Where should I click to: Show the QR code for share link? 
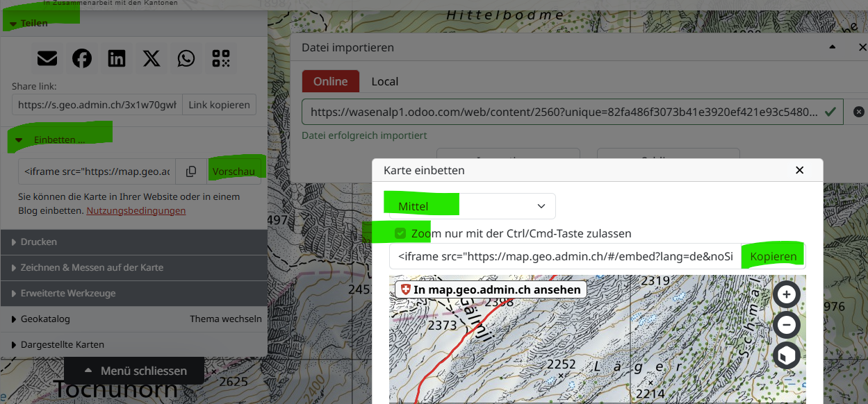[x=221, y=58]
